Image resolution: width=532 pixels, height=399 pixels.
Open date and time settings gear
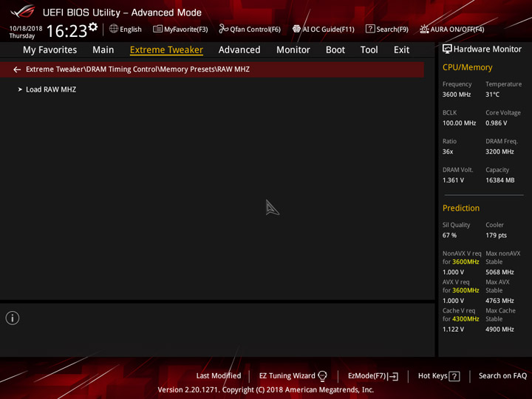tap(93, 27)
